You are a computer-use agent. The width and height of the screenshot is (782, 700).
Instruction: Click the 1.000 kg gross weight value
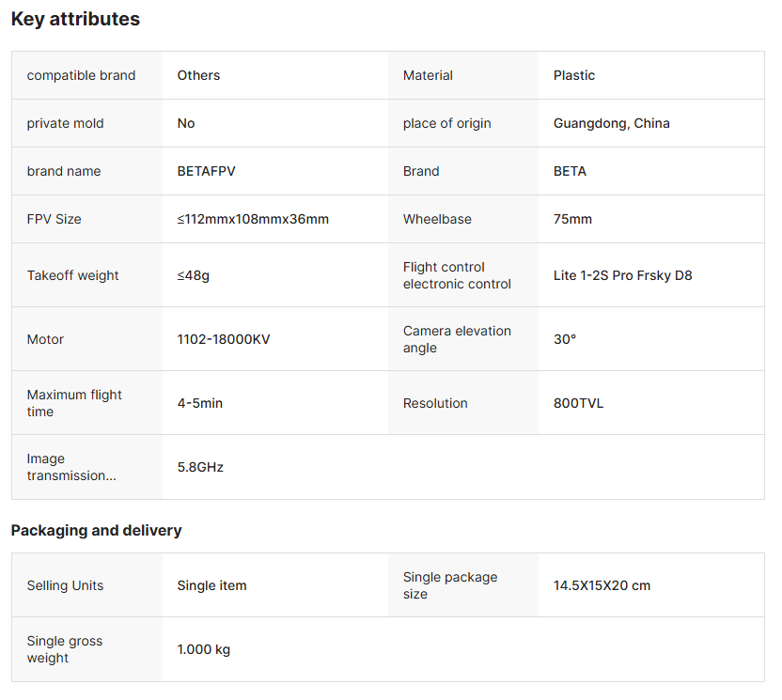click(203, 649)
